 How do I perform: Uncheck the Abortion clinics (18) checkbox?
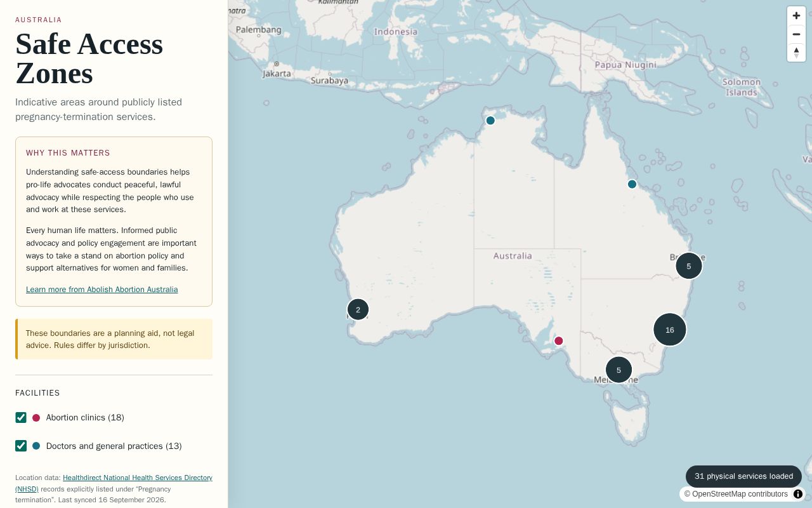click(x=21, y=417)
